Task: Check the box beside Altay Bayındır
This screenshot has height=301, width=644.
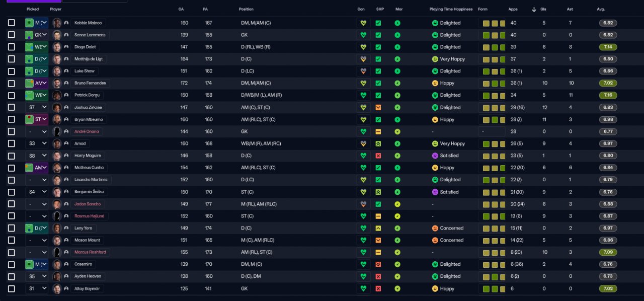Action: (x=12, y=289)
